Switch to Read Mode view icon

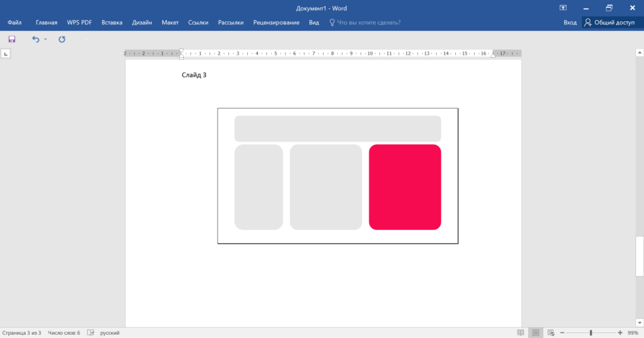point(520,333)
